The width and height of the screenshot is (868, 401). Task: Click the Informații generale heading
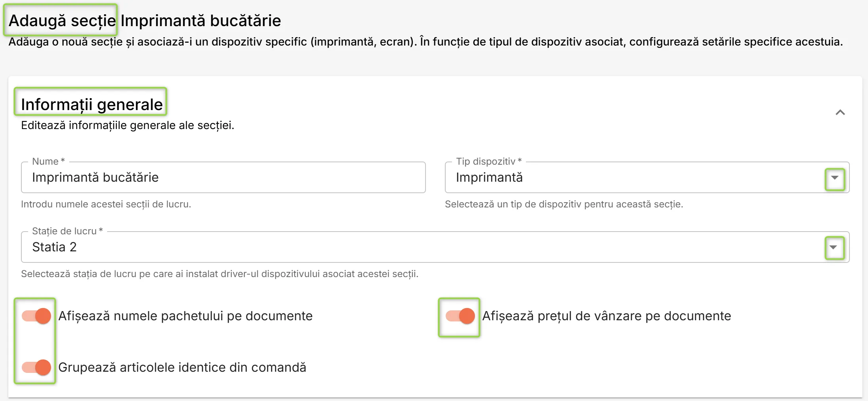pos(92,105)
